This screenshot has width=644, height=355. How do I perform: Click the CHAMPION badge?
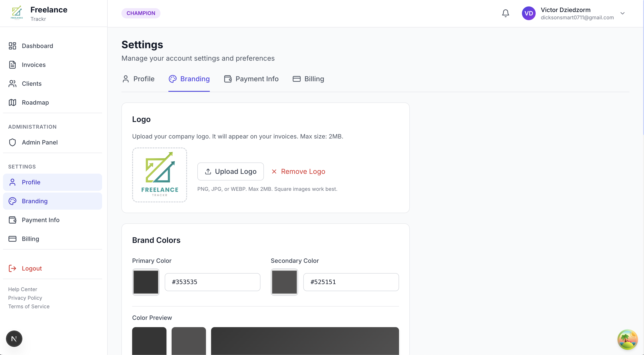click(x=141, y=13)
